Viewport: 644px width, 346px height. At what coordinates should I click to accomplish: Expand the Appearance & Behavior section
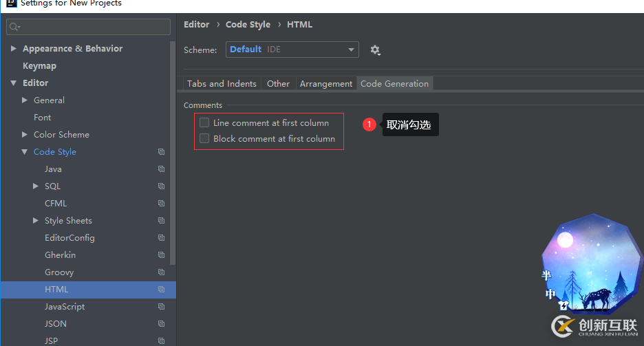[x=14, y=49]
